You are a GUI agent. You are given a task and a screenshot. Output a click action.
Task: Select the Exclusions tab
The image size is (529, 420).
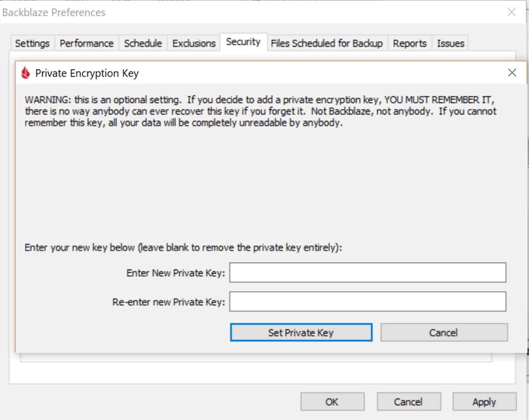(194, 43)
